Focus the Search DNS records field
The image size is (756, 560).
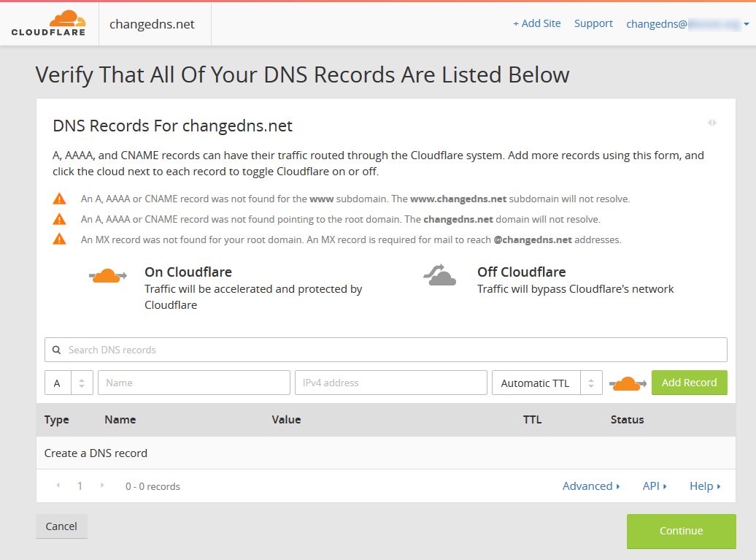pos(394,350)
